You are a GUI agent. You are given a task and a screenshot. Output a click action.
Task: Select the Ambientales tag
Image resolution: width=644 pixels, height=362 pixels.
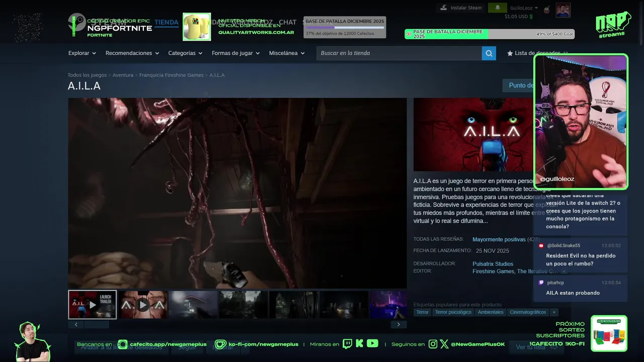point(491,312)
